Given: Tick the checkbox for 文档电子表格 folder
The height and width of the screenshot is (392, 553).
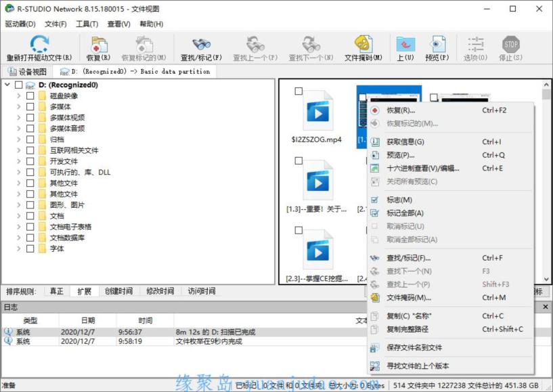Looking at the screenshot, I should click(30, 227).
